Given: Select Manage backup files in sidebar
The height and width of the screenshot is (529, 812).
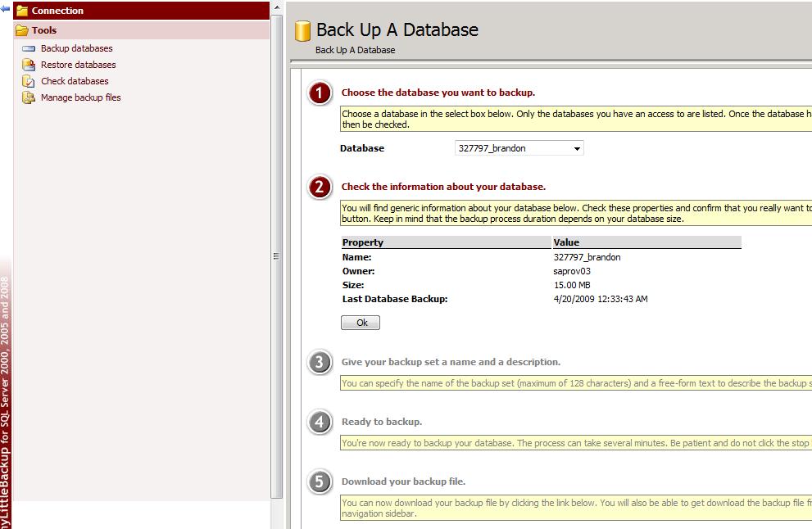Looking at the screenshot, I should click(81, 97).
